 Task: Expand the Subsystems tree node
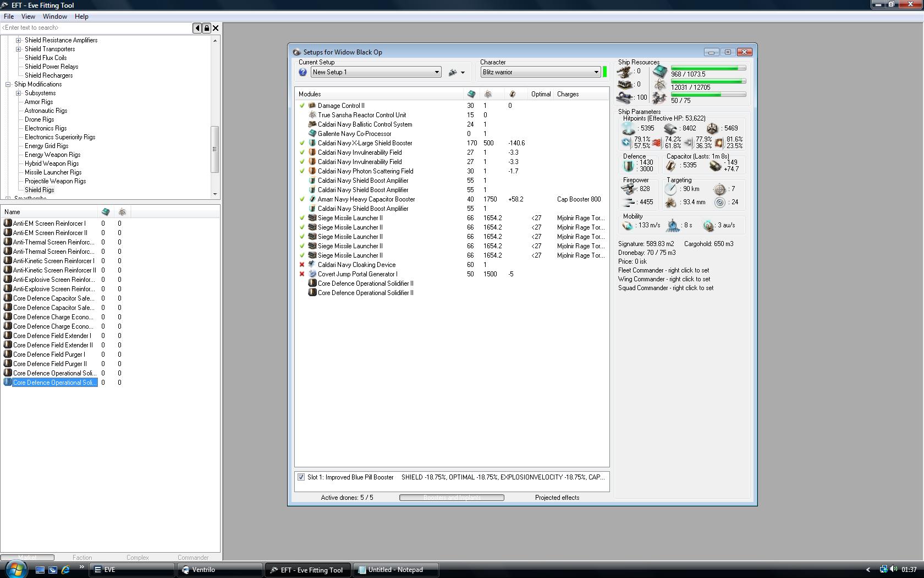[18, 93]
